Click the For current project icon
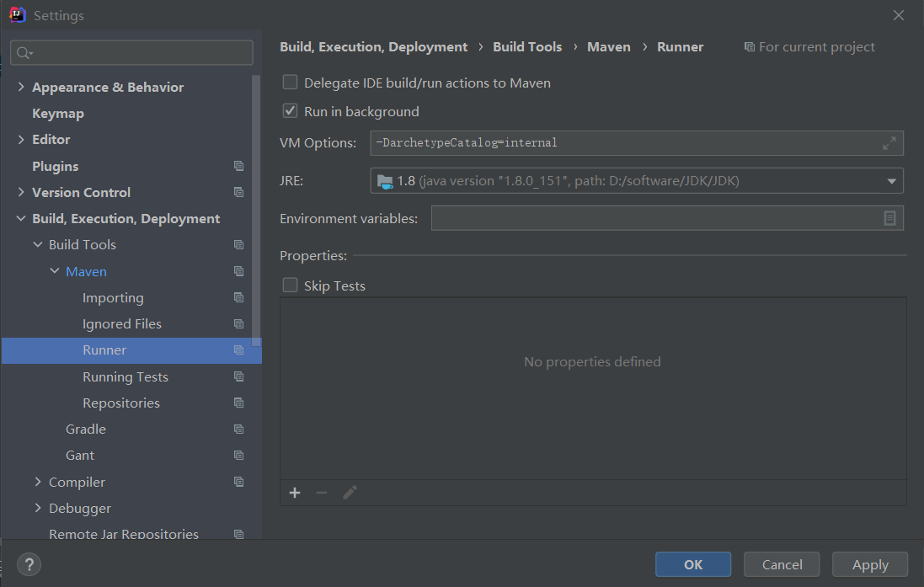Viewport: 924px width, 587px height. pyautogui.click(x=749, y=47)
